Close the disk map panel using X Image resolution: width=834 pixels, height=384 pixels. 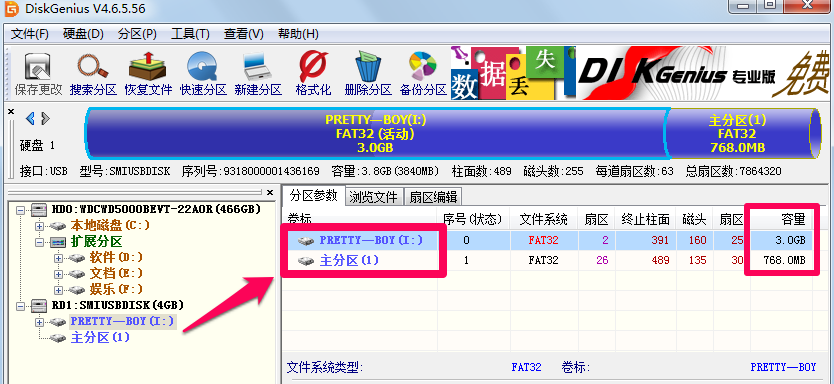coord(11,112)
